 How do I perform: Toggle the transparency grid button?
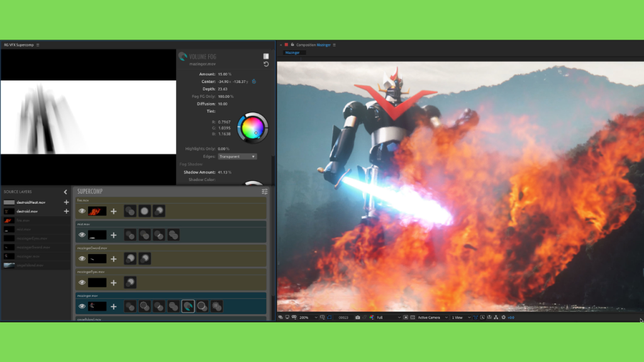point(413,317)
